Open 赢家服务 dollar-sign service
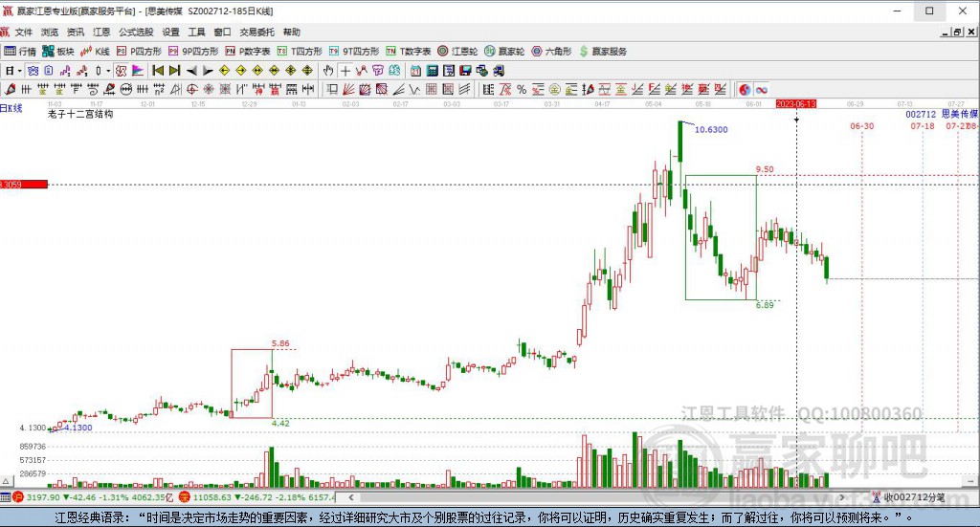980x527 pixels. [603, 52]
